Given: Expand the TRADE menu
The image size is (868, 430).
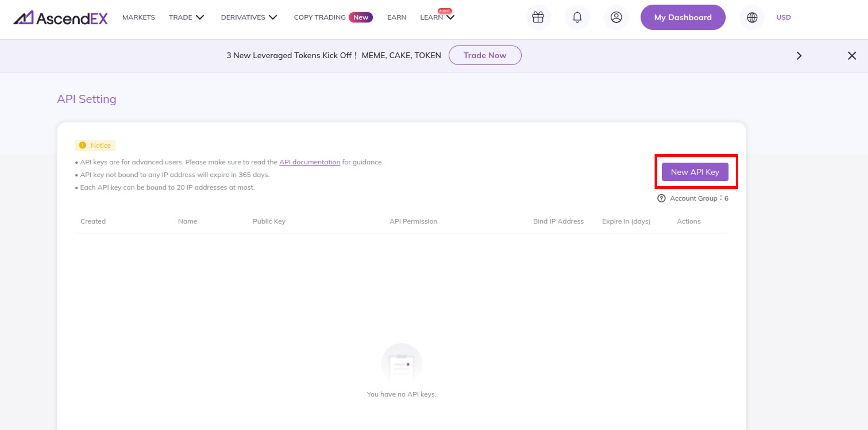Looking at the screenshot, I should (186, 17).
